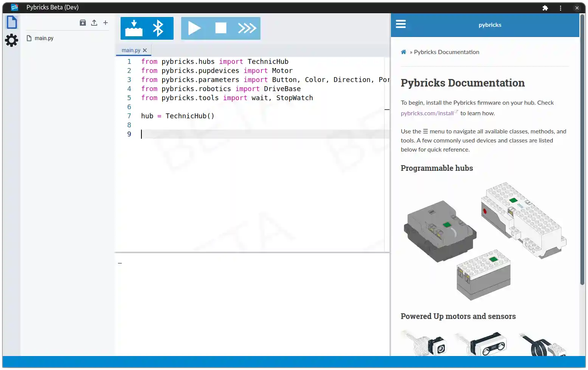Run the current program with the Play icon
This screenshot has width=588, height=370.
coord(194,28)
